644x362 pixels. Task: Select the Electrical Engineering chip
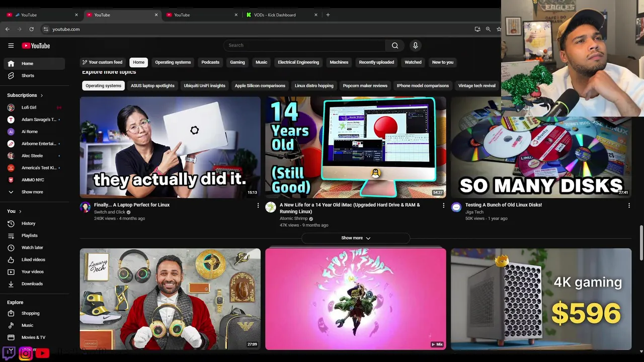tap(298, 62)
